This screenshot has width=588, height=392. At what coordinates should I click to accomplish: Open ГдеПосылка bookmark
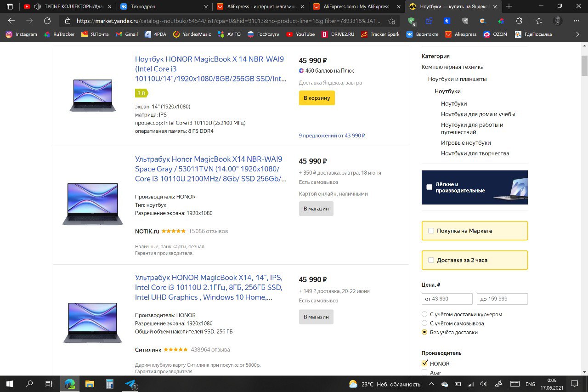(533, 34)
